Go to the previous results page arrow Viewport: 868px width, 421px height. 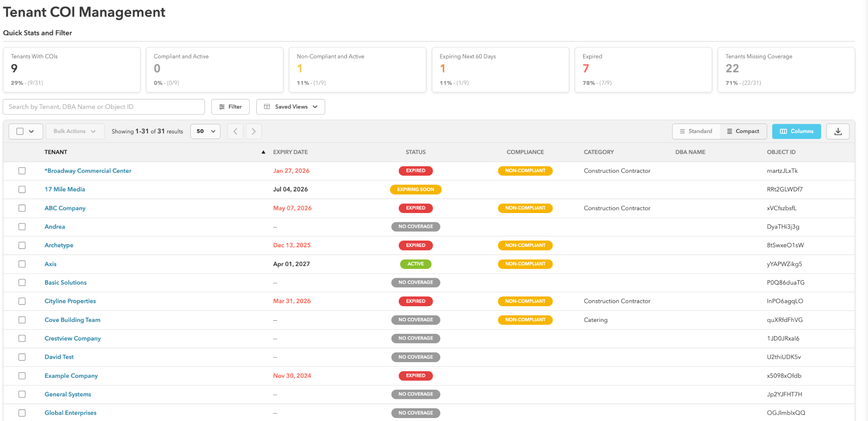point(235,131)
